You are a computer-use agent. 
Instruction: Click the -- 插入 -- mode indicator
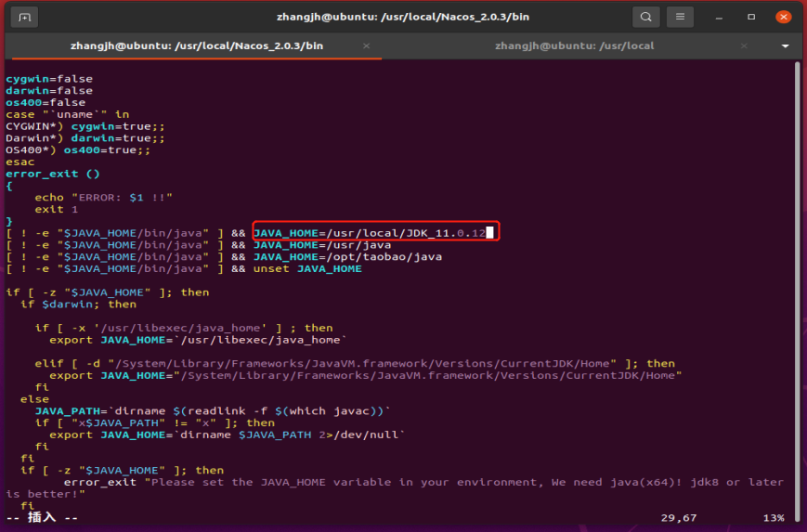click(42, 517)
